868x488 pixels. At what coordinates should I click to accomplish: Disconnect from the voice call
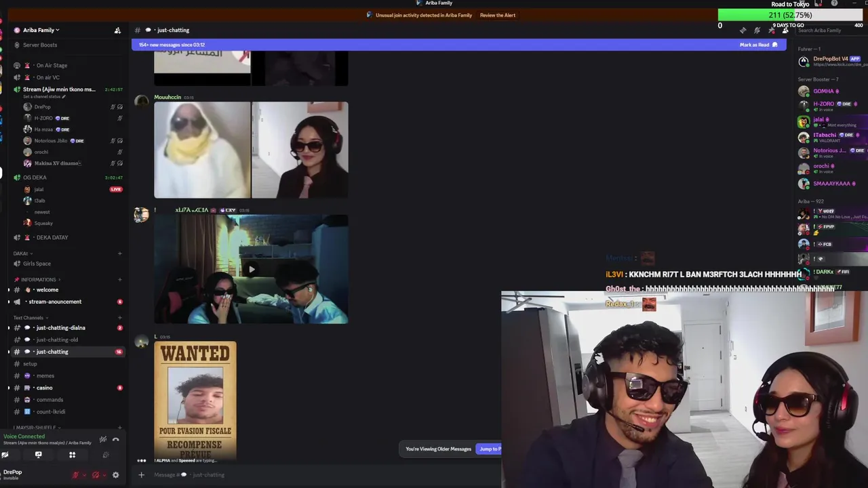[116, 440]
